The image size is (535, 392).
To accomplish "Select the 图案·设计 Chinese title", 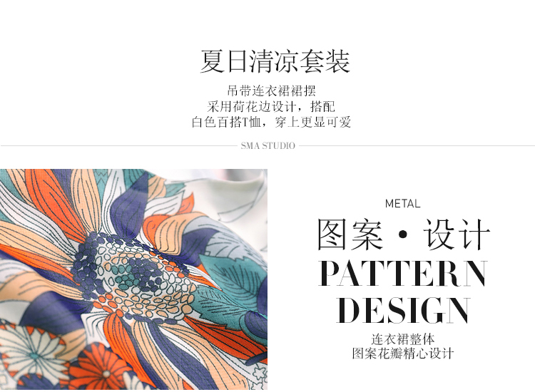I will pyautogui.click(x=404, y=234).
